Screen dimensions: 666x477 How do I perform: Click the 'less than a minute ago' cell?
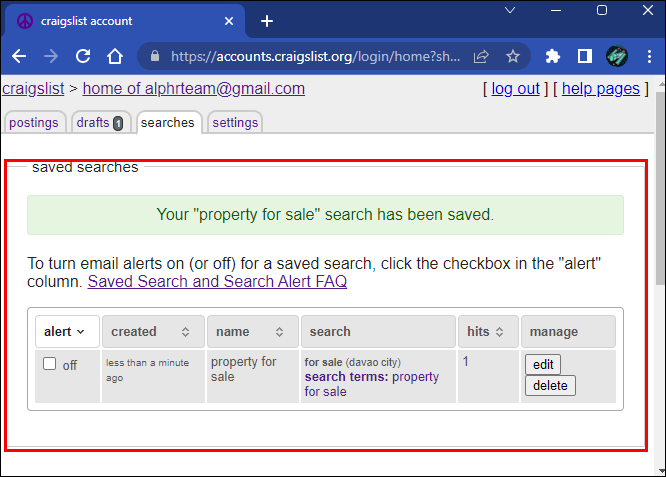pos(153,376)
